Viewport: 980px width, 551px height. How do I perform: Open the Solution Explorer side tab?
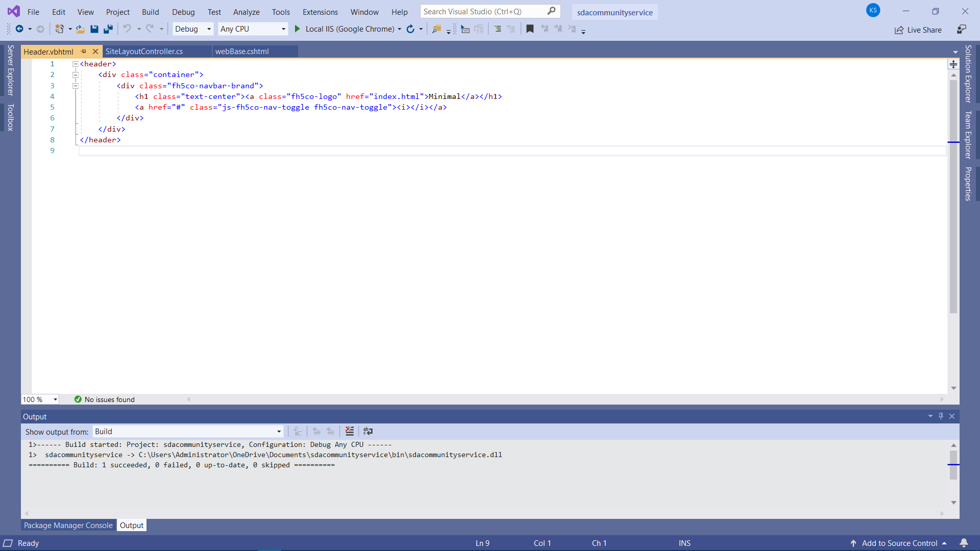pos(968,74)
